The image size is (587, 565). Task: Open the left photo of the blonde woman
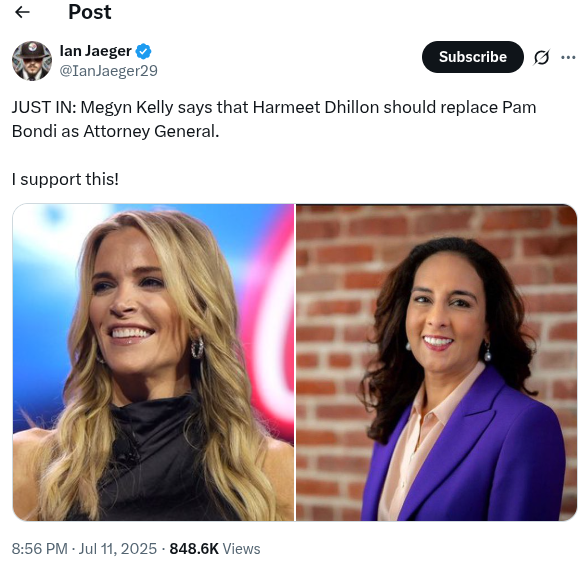(153, 362)
